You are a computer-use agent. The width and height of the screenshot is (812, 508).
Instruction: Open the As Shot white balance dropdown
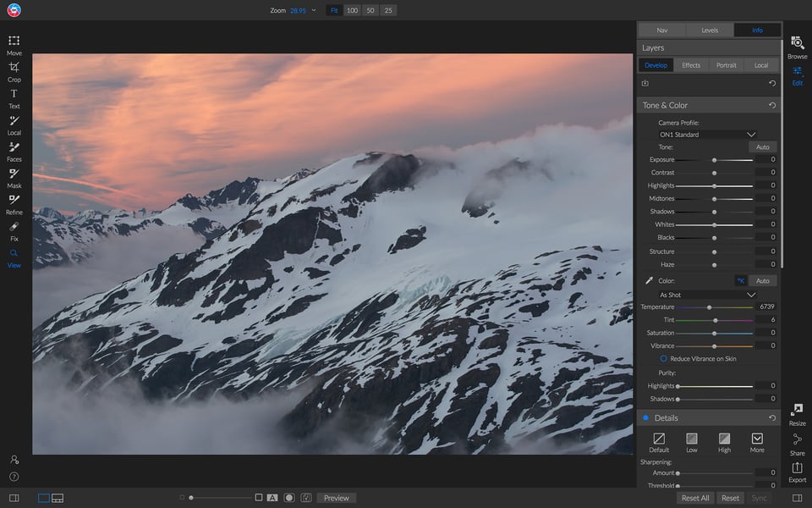pyautogui.click(x=707, y=295)
